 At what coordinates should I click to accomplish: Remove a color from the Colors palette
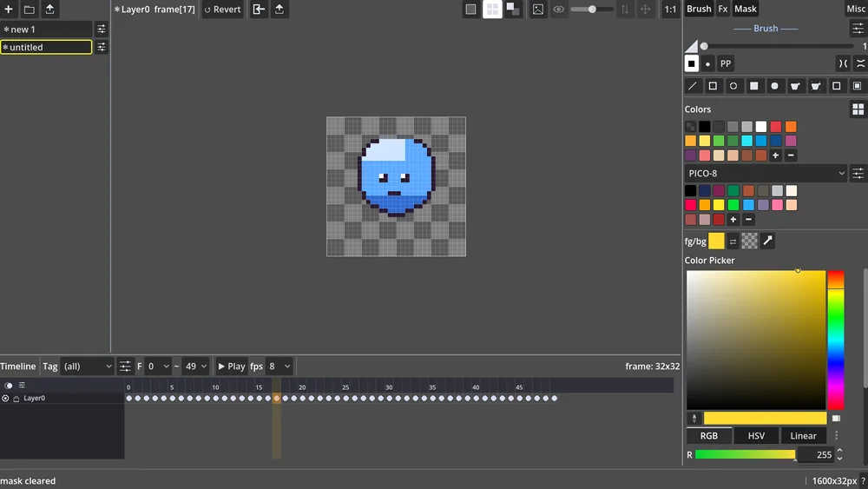(x=791, y=155)
